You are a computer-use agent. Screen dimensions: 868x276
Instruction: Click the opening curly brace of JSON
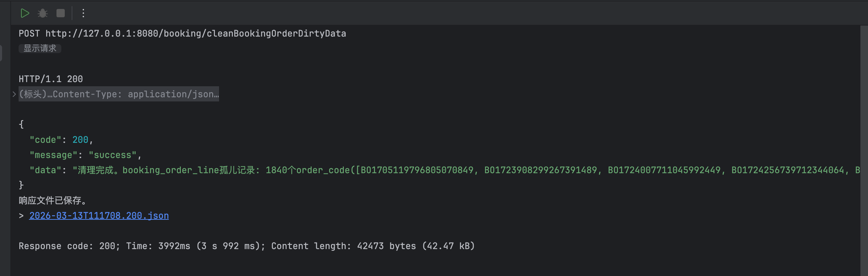[x=21, y=124]
